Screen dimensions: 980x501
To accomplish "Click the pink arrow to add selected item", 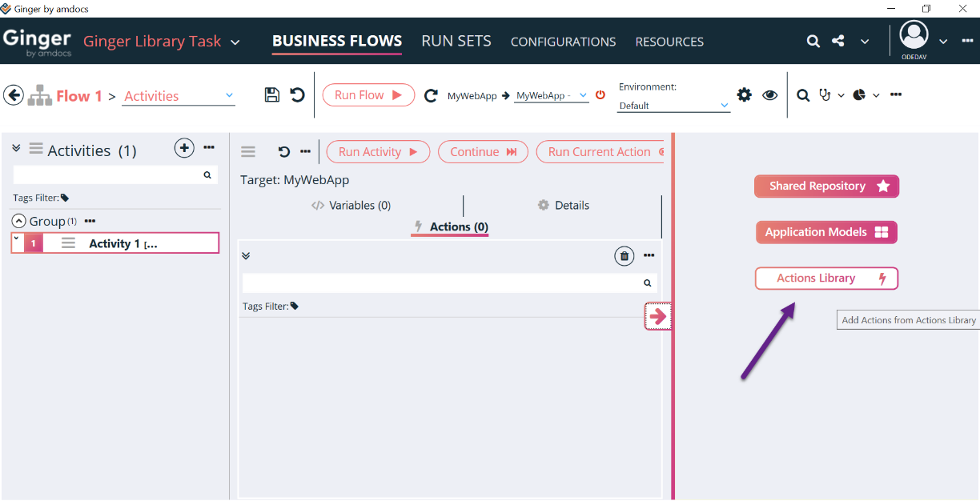I will (657, 317).
